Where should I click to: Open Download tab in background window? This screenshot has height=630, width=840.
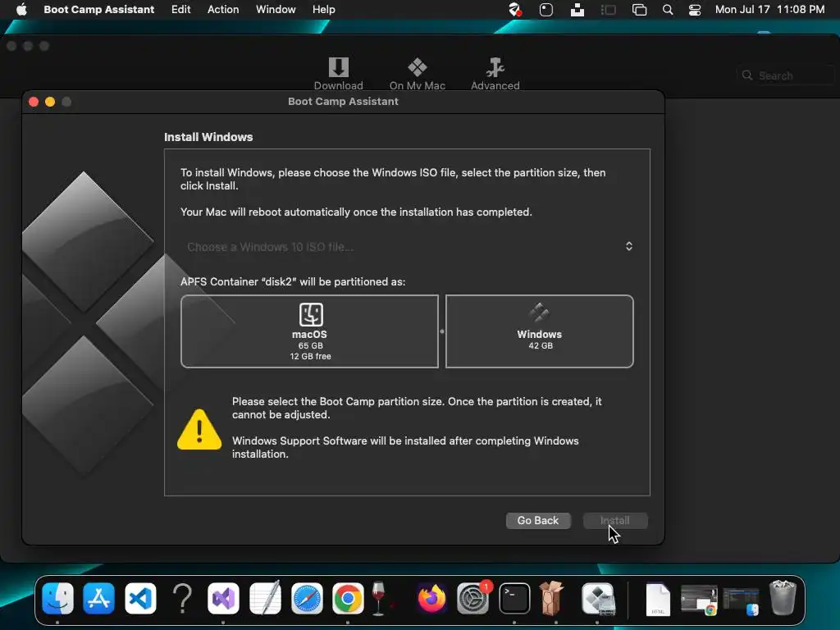point(339,74)
